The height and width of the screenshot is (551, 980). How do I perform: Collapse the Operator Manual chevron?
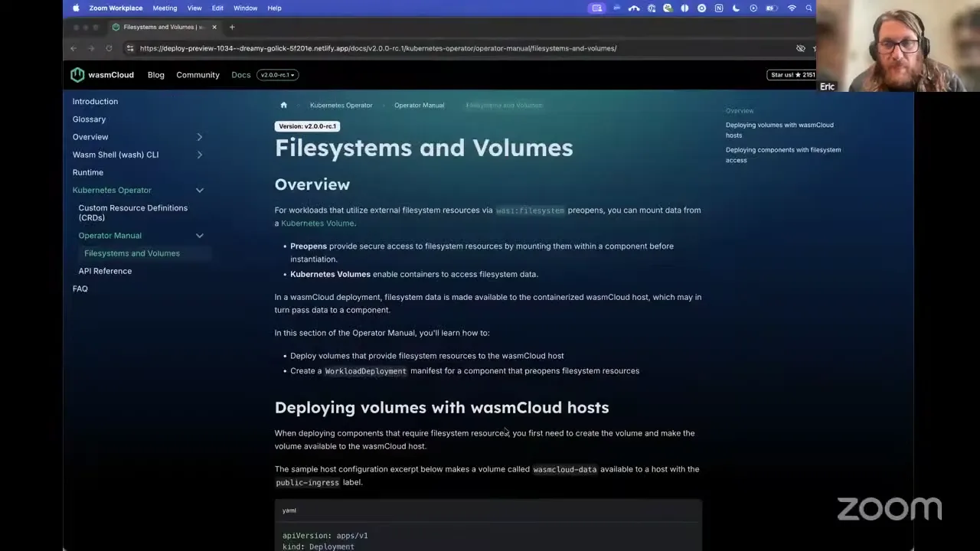click(200, 236)
